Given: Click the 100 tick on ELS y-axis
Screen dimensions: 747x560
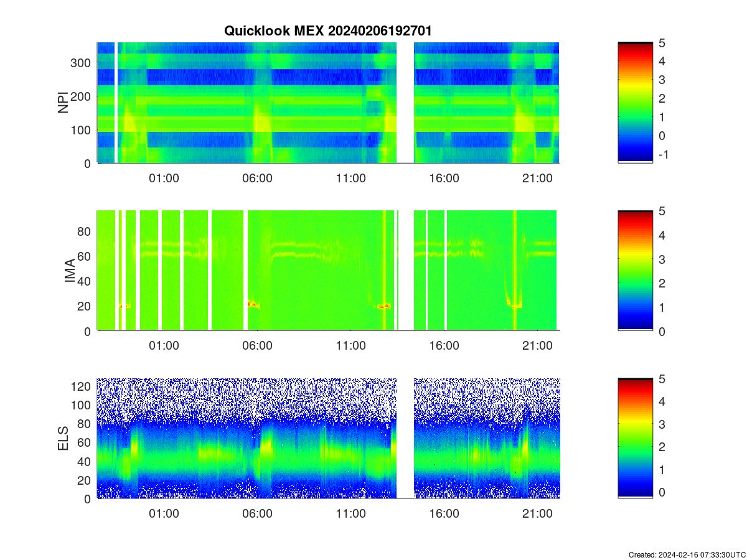Looking at the screenshot, I should [x=82, y=405].
